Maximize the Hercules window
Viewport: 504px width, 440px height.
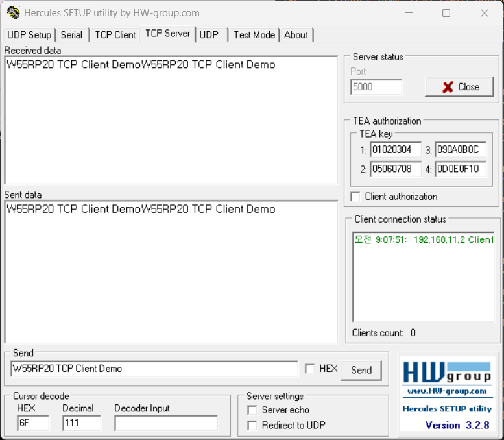[446, 13]
